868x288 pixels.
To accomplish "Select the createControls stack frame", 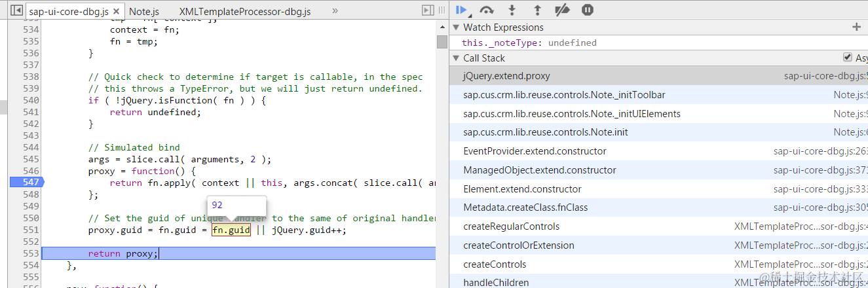I will click(658, 264).
